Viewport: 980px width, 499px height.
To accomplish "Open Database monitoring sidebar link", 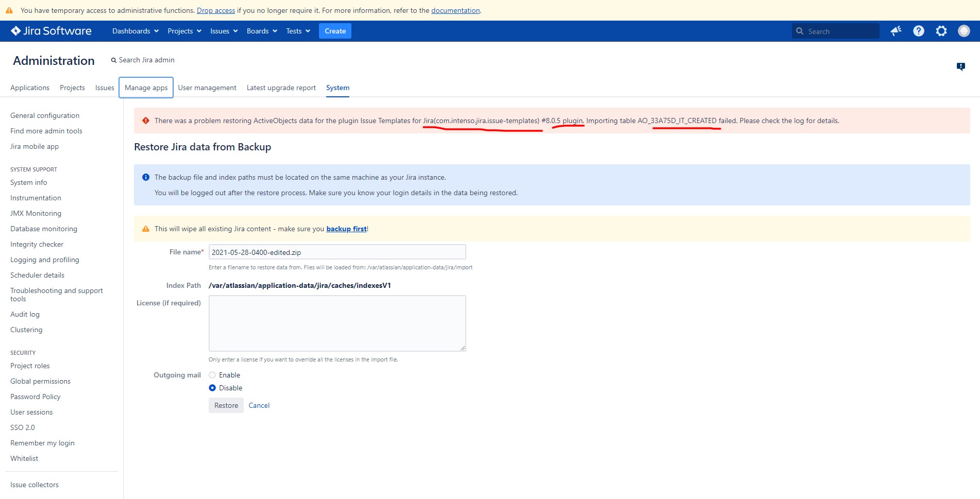I will point(44,229).
